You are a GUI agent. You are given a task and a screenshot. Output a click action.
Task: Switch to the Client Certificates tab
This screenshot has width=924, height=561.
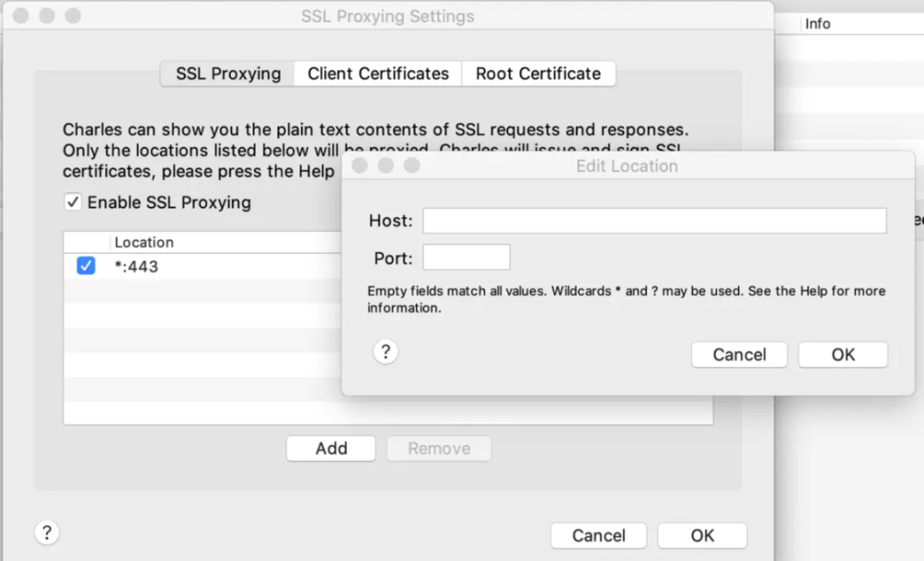click(378, 74)
